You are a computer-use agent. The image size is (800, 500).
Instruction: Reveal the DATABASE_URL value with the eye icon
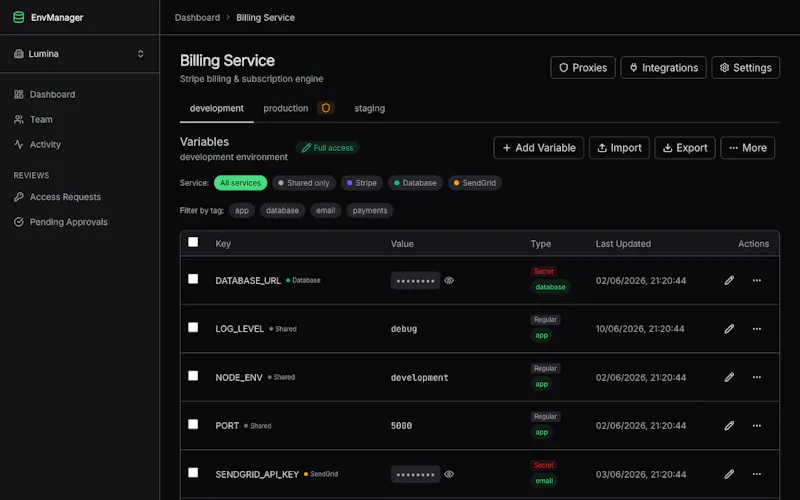coord(449,280)
